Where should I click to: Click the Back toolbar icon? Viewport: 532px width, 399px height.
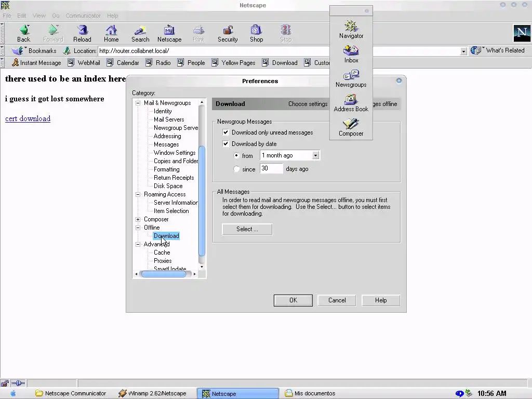click(24, 33)
